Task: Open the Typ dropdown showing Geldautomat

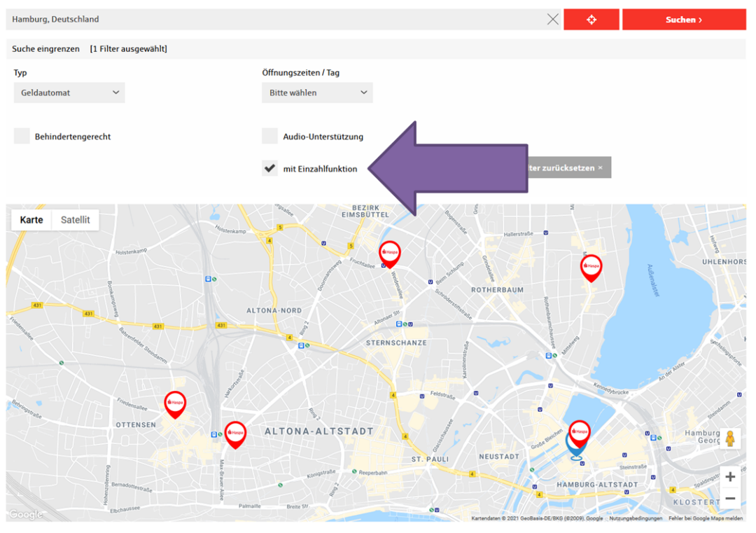Action: point(69,92)
